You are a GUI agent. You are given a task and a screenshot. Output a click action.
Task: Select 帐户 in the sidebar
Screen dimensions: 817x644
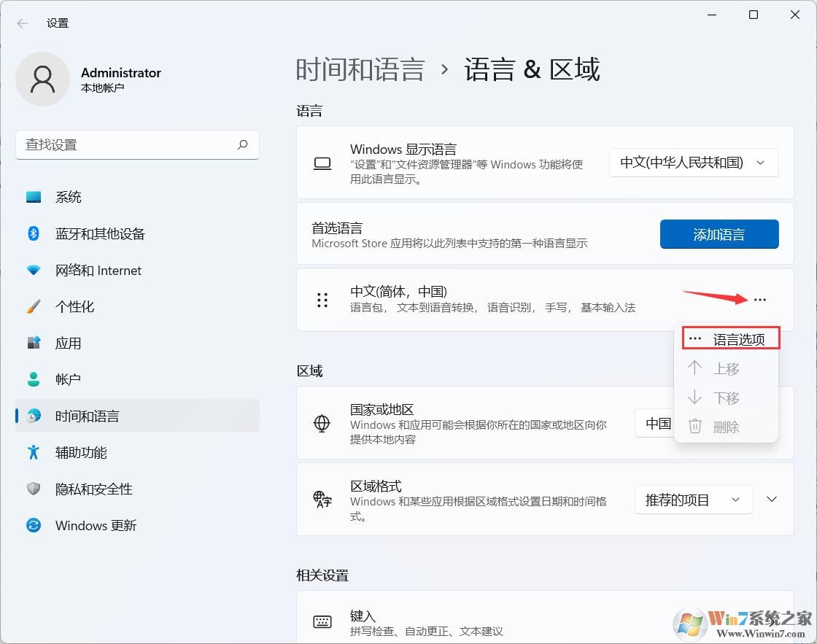pos(69,379)
